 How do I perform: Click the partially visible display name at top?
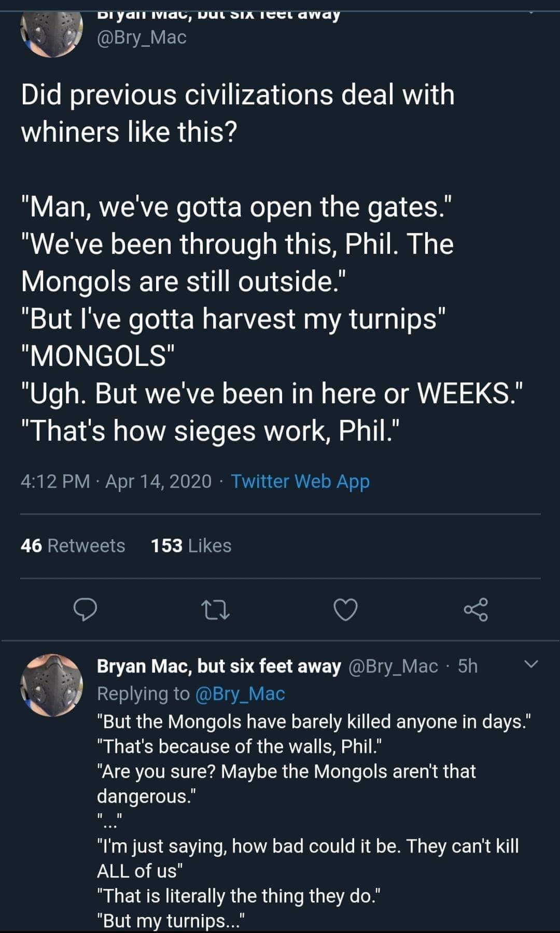[219, 15]
